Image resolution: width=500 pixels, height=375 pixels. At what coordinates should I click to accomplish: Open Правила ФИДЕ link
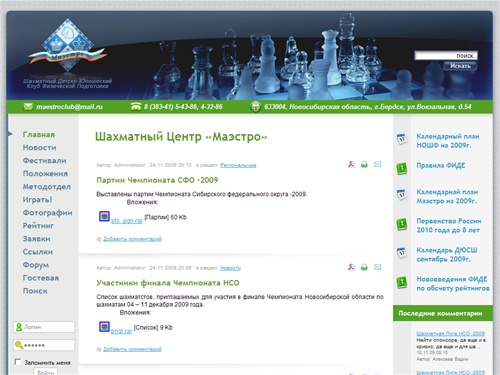(441, 165)
